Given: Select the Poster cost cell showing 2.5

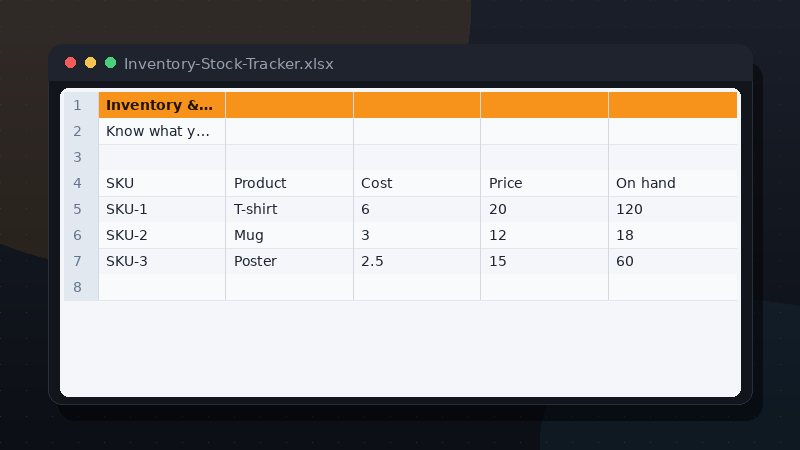Looking at the screenshot, I should [x=417, y=261].
